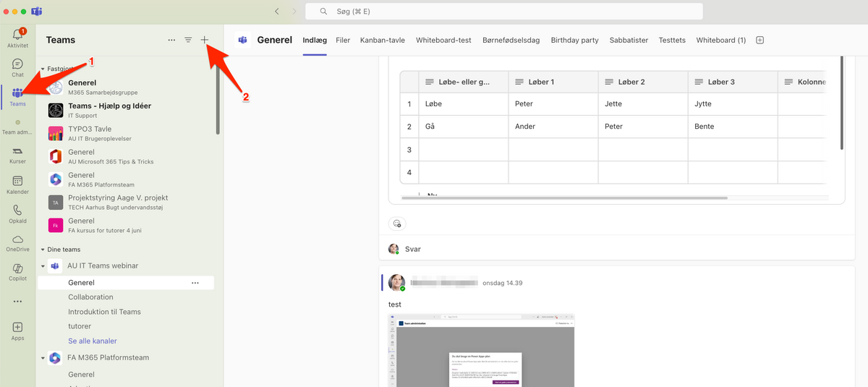Viewport: 868px width, 387px height.
Task: Open Kalender in the left rail
Action: [17, 184]
